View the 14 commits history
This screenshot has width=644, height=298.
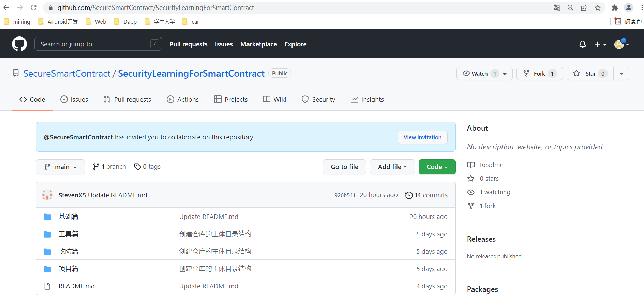[426, 195]
